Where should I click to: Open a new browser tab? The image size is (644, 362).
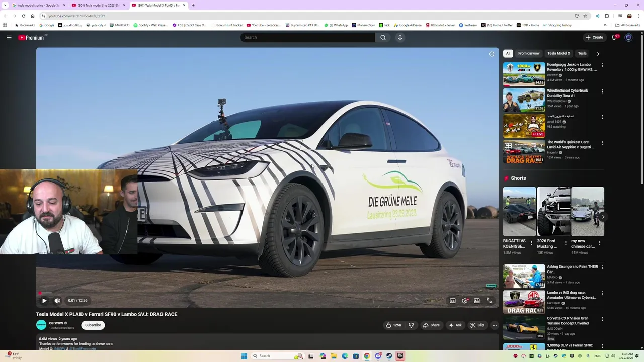click(193, 5)
